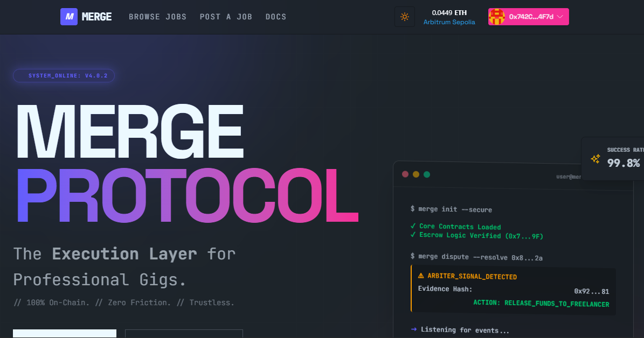Open the DOCS link
The width and height of the screenshot is (644, 338).
pos(276,17)
